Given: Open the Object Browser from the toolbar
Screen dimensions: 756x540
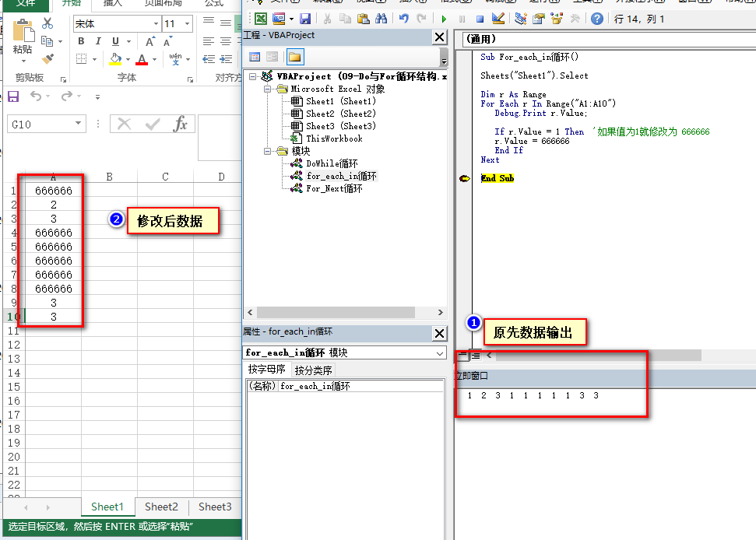Looking at the screenshot, I should (557, 18).
